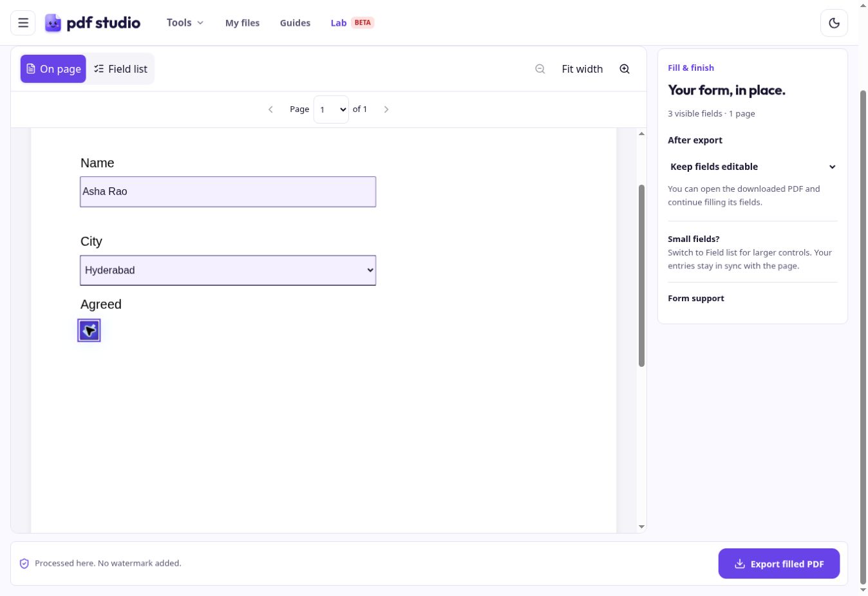Screen dimensions: 868x596
Task: Zoom out with the minus magnifier
Action: click(x=540, y=69)
